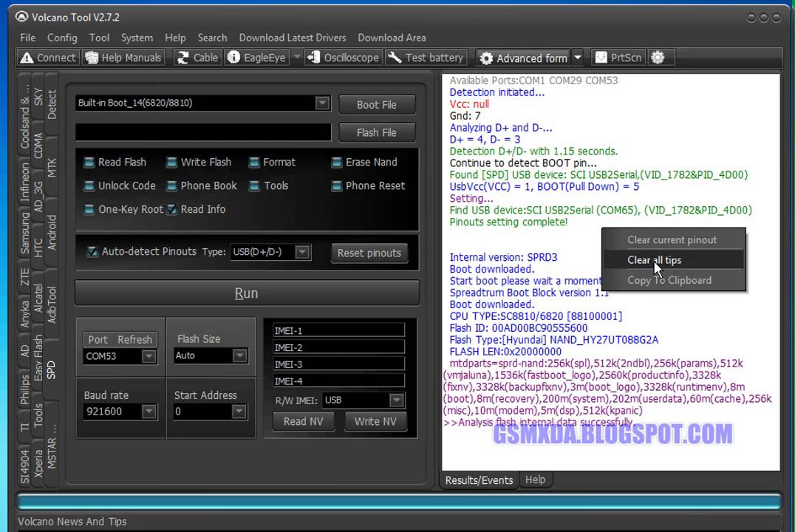The image size is (795, 532).
Task: Select the Samsung side tab
Action: coord(24,233)
